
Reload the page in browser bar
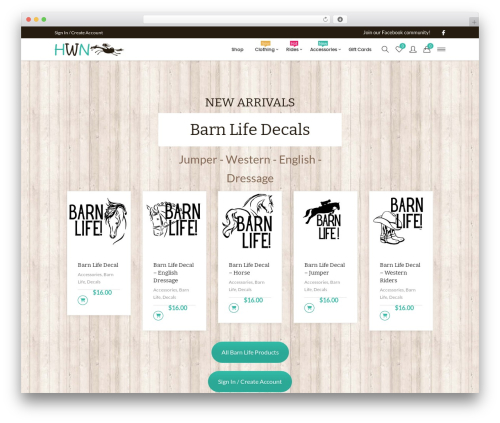(x=325, y=19)
